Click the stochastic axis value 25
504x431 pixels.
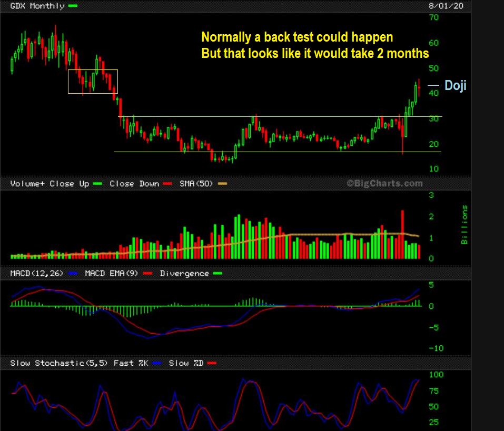click(x=434, y=422)
